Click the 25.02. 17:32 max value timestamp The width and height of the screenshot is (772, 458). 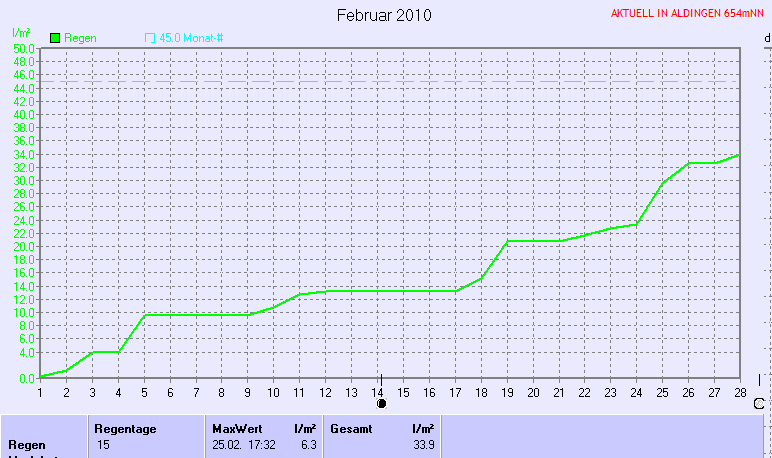(245, 443)
